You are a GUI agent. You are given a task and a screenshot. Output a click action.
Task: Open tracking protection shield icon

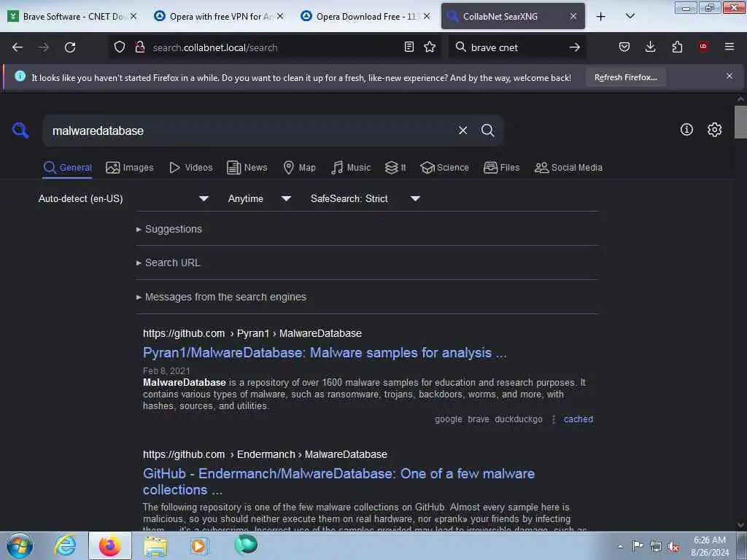click(x=120, y=47)
